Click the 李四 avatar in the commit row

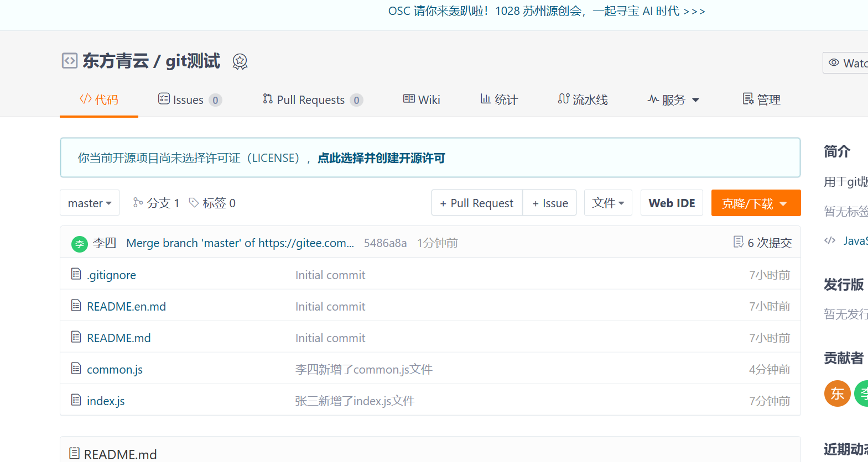80,244
